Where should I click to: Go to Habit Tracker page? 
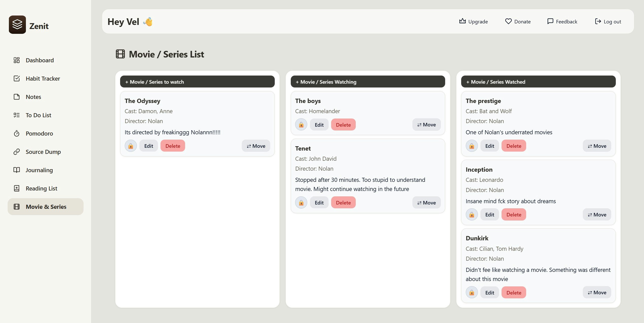coord(43,79)
